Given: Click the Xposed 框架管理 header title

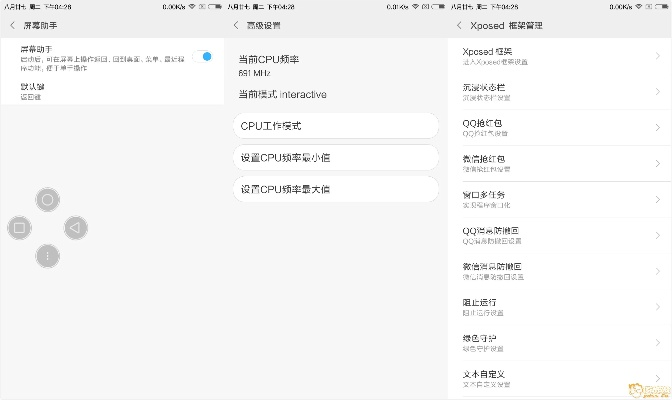Looking at the screenshot, I should tap(506, 26).
